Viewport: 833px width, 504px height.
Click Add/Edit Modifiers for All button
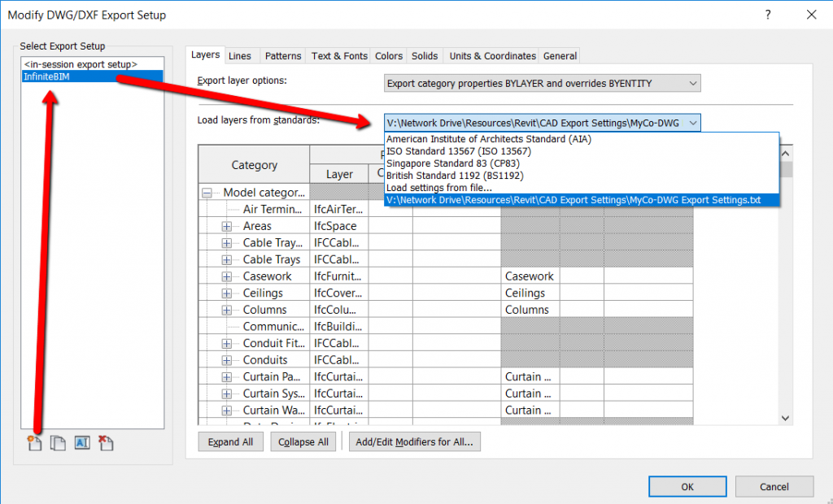pyautogui.click(x=415, y=442)
